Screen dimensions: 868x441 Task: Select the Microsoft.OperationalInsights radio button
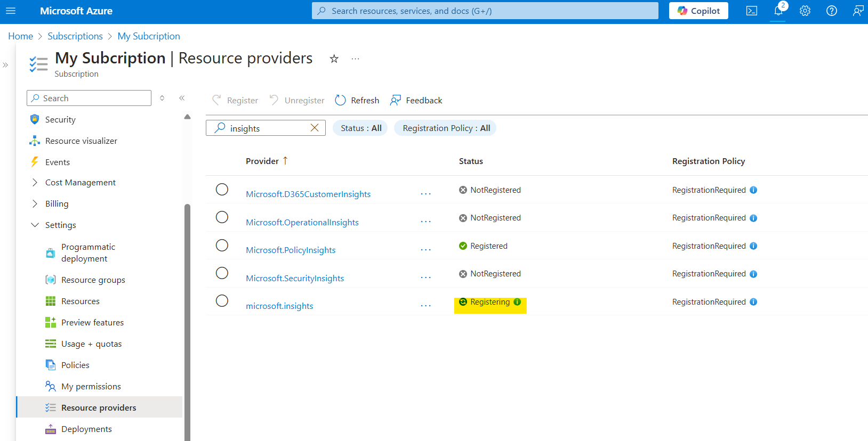(x=222, y=217)
